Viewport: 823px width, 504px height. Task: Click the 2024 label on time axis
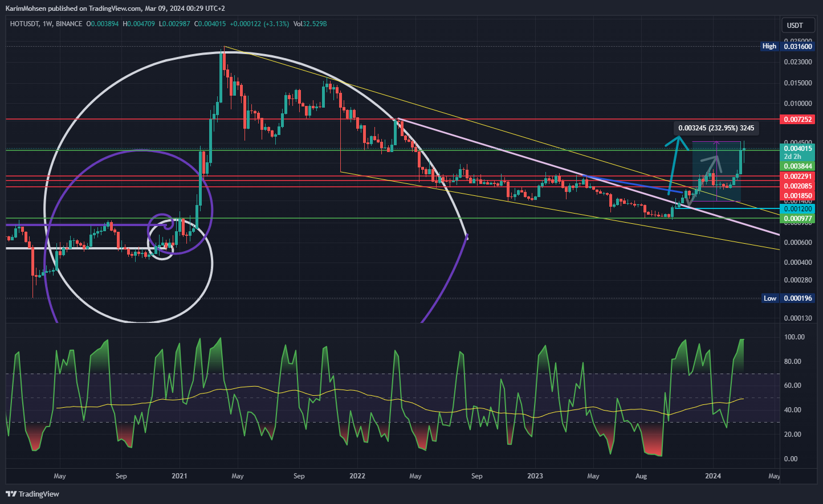pos(713,476)
